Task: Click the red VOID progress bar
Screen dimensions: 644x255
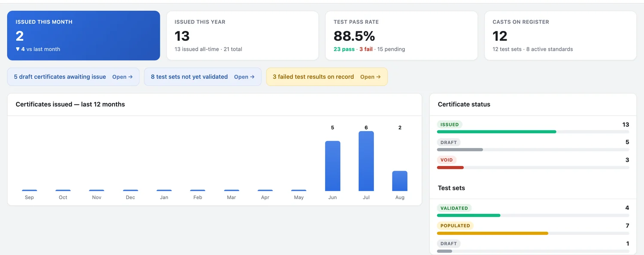Action: click(x=450, y=167)
